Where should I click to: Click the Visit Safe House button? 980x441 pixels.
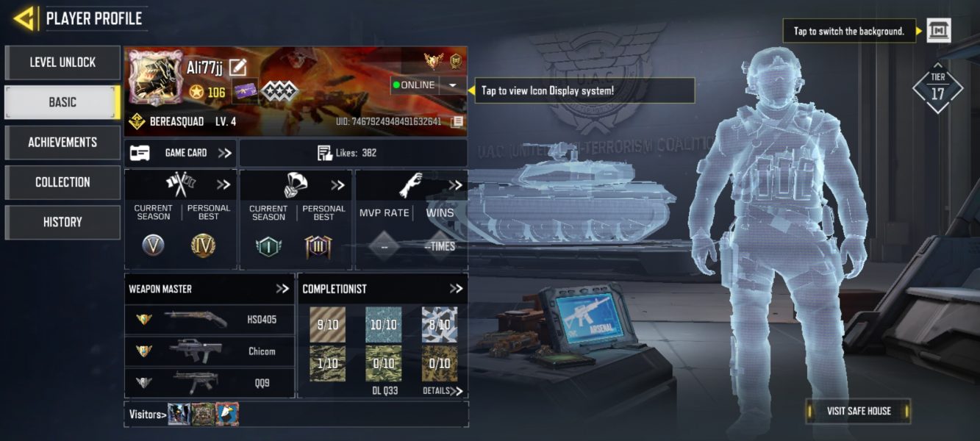[x=858, y=411]
